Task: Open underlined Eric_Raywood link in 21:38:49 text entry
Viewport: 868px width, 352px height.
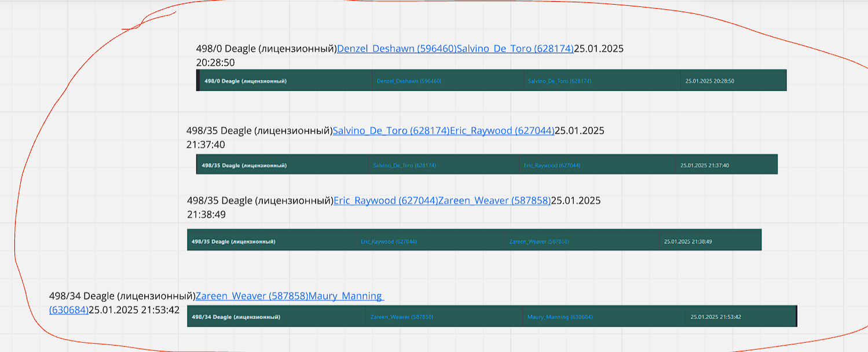Action: point(386,201)
